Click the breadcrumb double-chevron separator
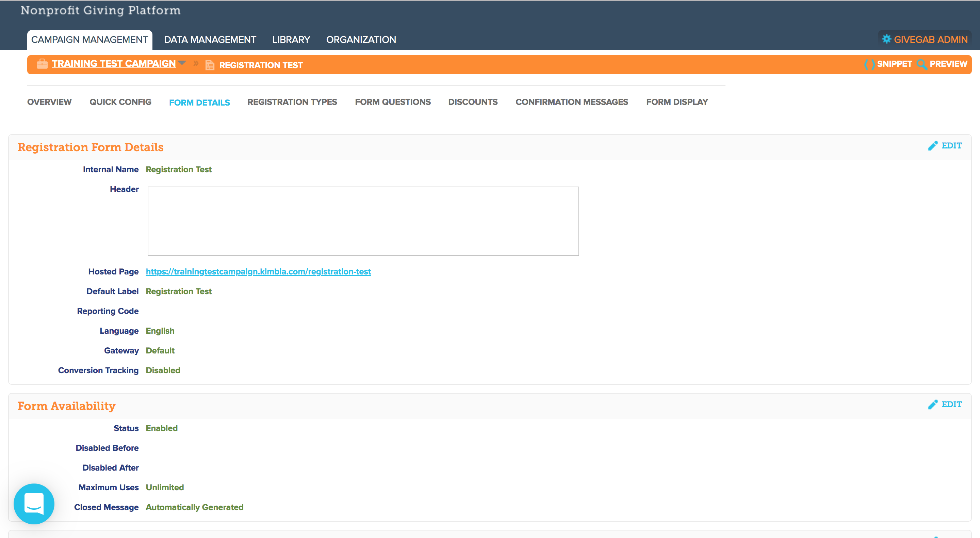This screenshot has width=980, height=538. point(196,63)
